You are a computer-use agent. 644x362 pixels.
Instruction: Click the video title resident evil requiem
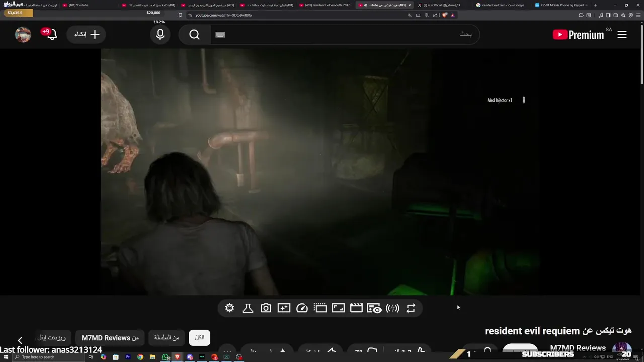(558, 331)
